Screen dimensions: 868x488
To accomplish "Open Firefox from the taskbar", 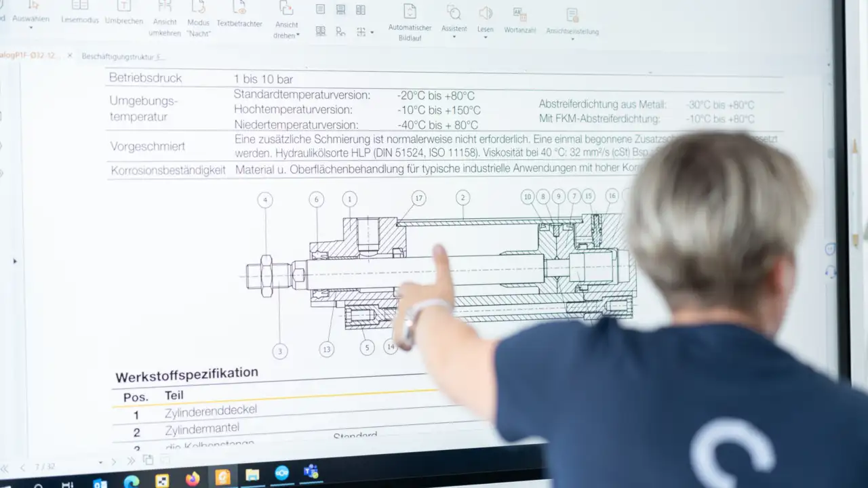I will tap(193, 479).
